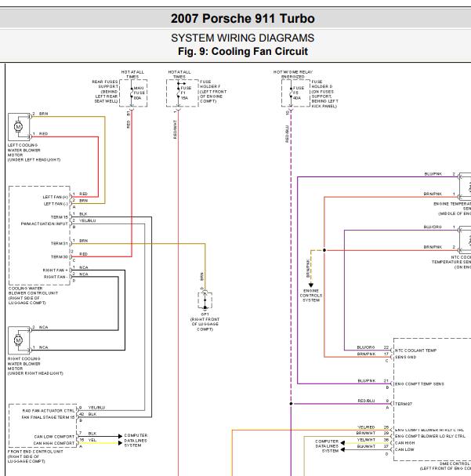Image resolution: width=471 pixels, height=476 pixels.
Task: Click the 'FUSE HOLDER D' label
Action: (x=324, y=94)
